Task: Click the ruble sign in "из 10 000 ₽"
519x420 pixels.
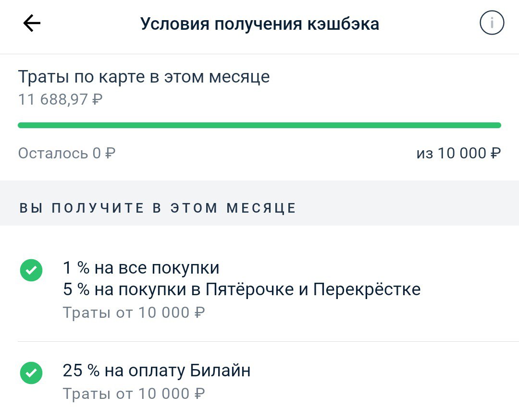Action: pos(495,153)
